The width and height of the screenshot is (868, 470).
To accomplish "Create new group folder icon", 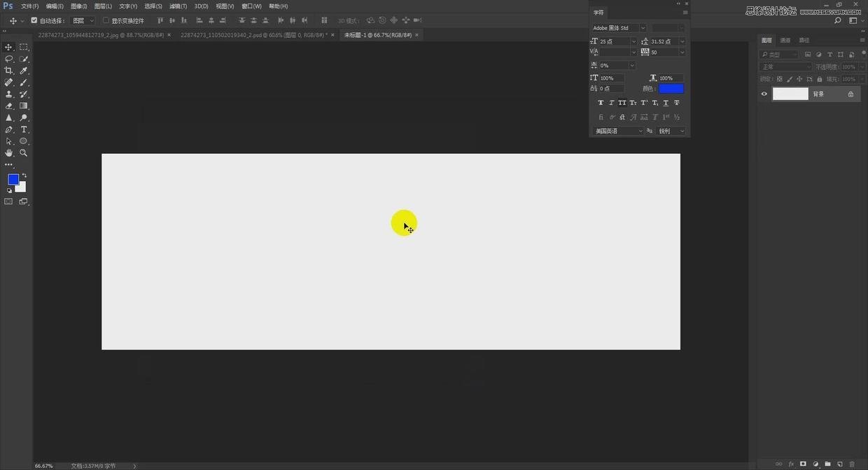I will (827, 464).
